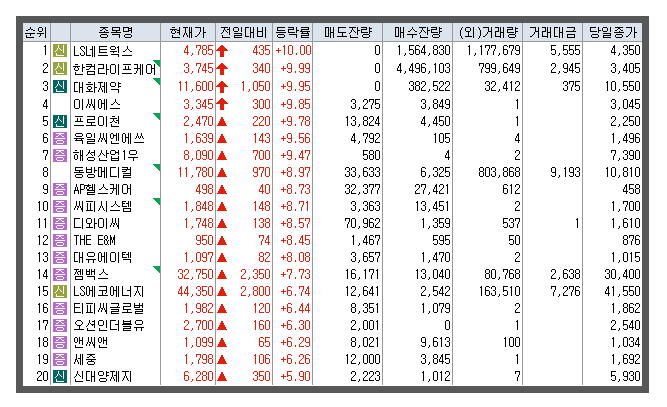Click the 신 badge icon beside 신대양제지

(60, 376)
